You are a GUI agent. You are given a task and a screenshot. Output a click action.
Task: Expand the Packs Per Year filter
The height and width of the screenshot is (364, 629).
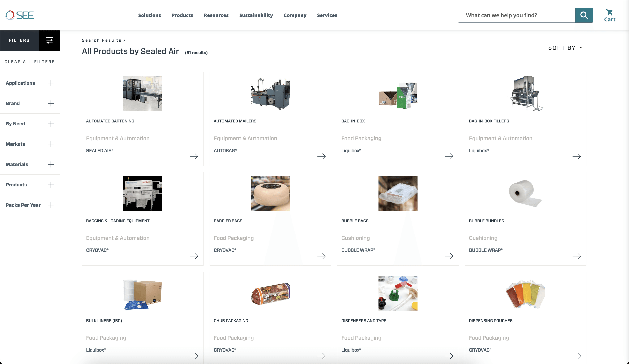[51, 205]
